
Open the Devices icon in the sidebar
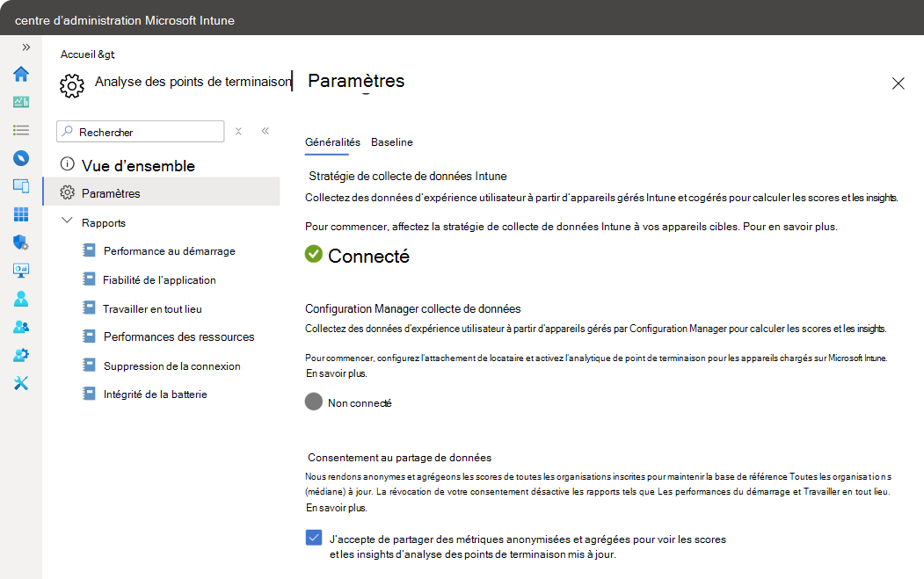click(x=21, y=186)
